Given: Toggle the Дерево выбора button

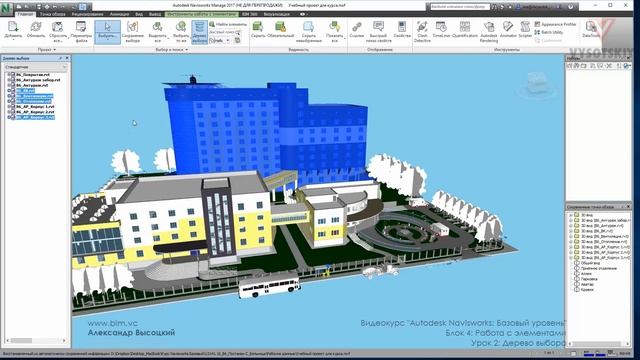Looking at the screenshot, I should 199,32.
